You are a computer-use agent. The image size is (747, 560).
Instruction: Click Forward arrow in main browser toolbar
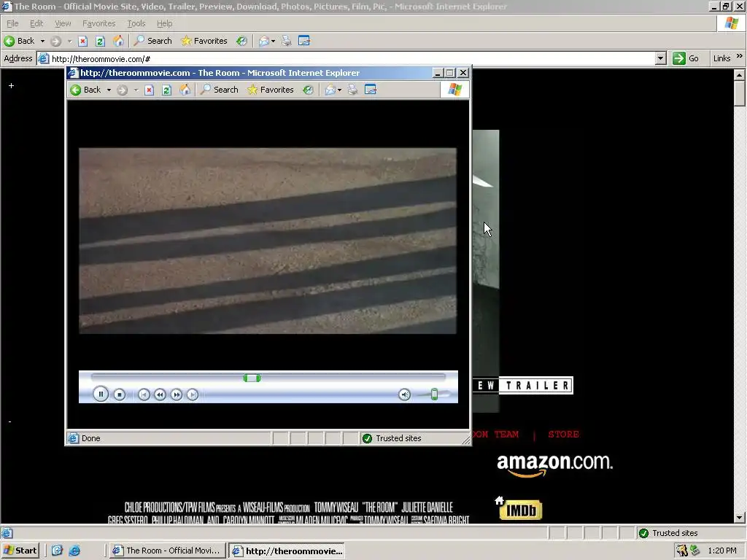55,41
